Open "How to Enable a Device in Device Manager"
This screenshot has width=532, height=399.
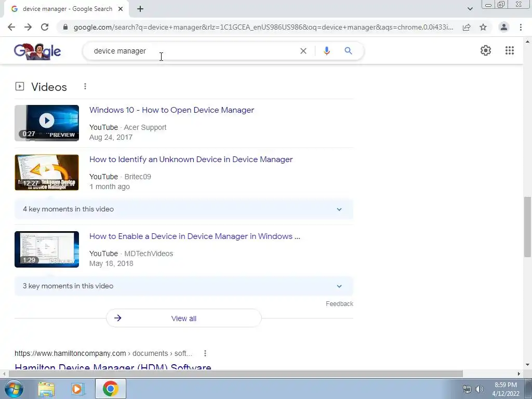point(195,236)
